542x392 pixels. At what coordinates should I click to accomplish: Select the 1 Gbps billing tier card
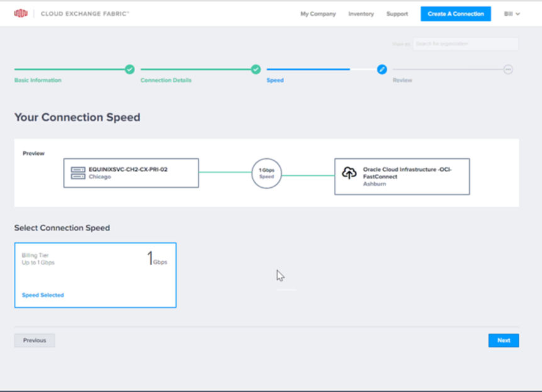96,275
